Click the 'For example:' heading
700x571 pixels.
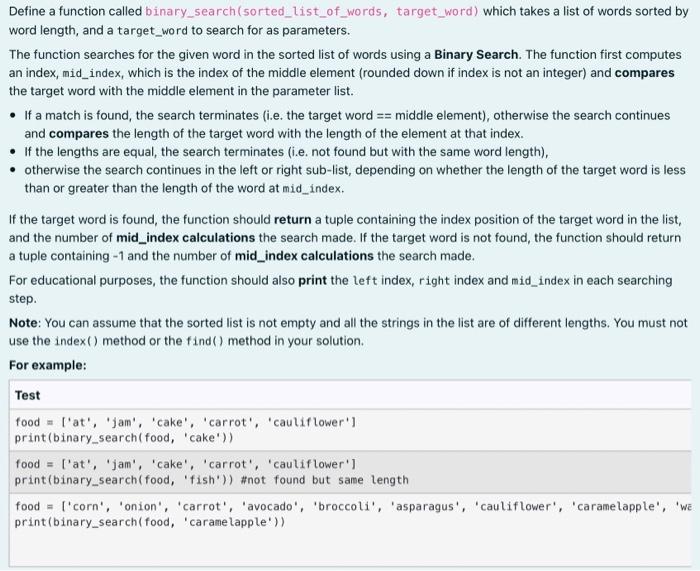point(48,365)
